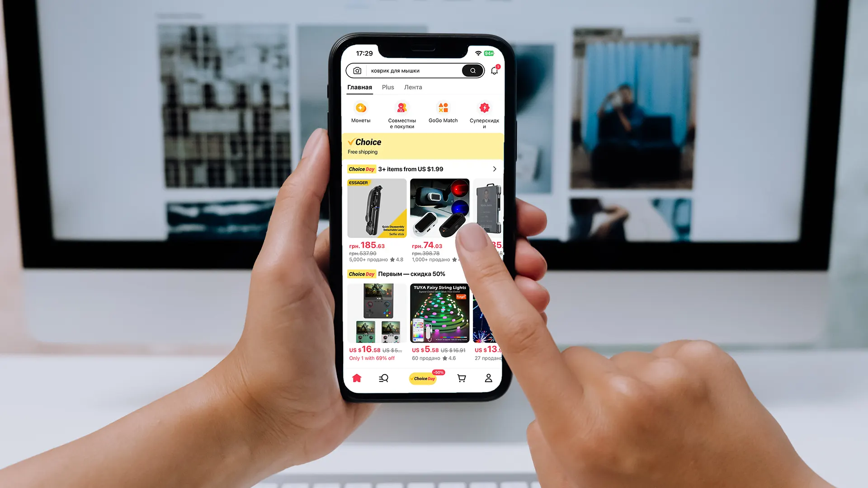Select the Главная tab
Screen dimensions: 868x488
click(x=359, y=87)
